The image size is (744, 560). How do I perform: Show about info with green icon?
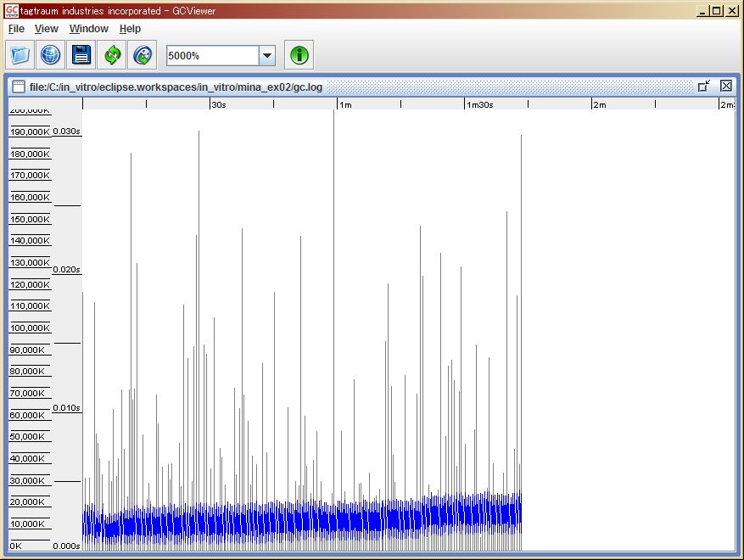(299, 55)
